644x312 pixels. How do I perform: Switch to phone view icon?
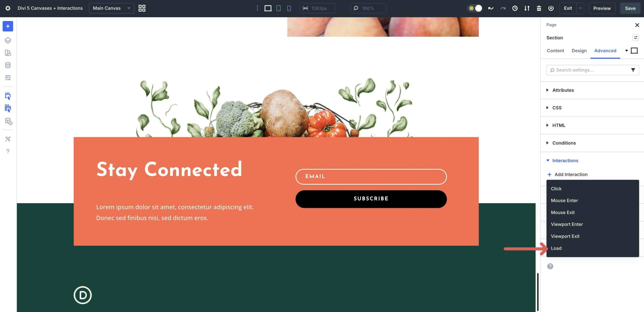[289, 8]
